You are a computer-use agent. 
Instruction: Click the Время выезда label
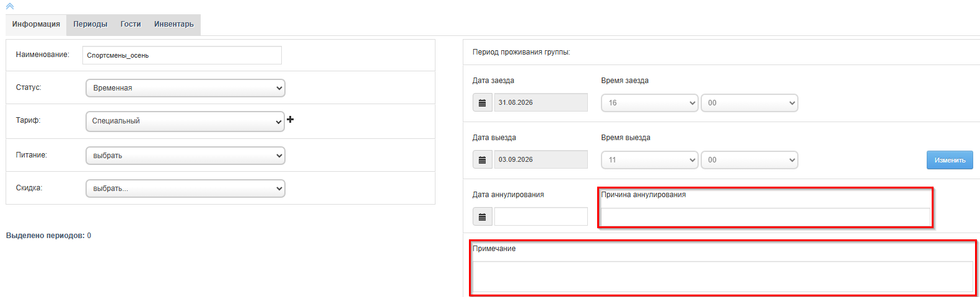coord(626,138)
